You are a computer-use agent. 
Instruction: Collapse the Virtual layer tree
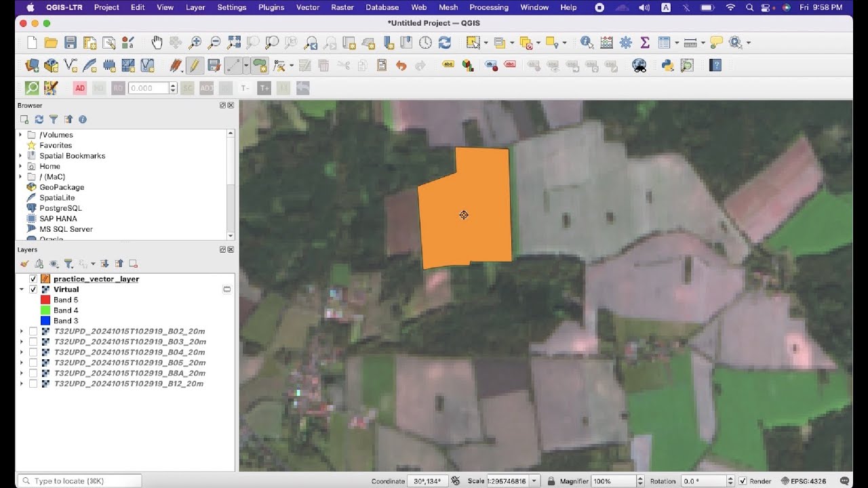(22, 289)
